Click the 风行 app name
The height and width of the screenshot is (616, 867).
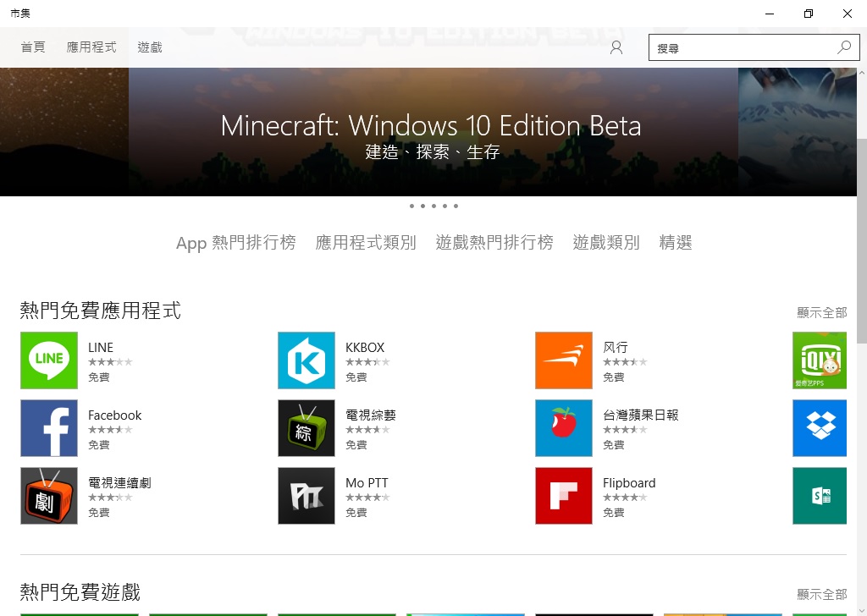click(x=616, y=348)
